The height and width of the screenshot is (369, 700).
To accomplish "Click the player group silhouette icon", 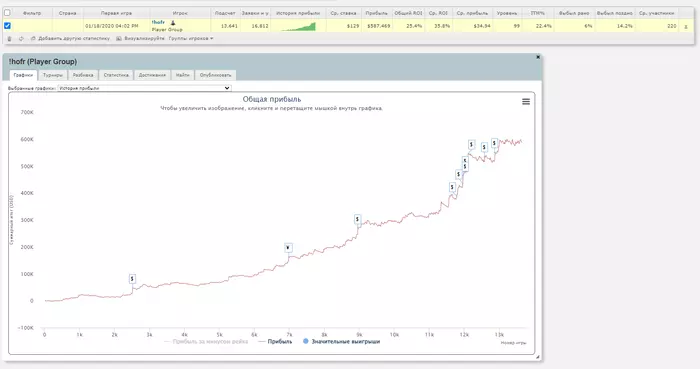I will (173, 23).
